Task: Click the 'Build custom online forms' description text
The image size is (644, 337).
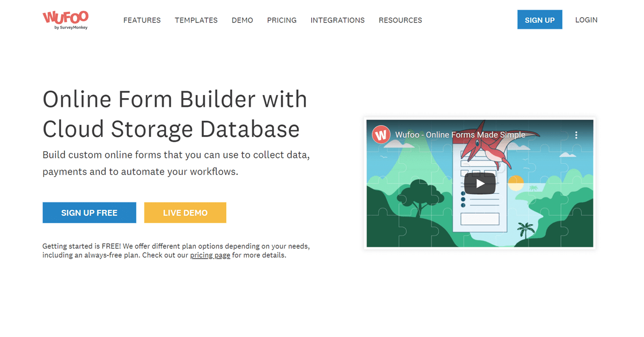Action: (x=176, y=163)
